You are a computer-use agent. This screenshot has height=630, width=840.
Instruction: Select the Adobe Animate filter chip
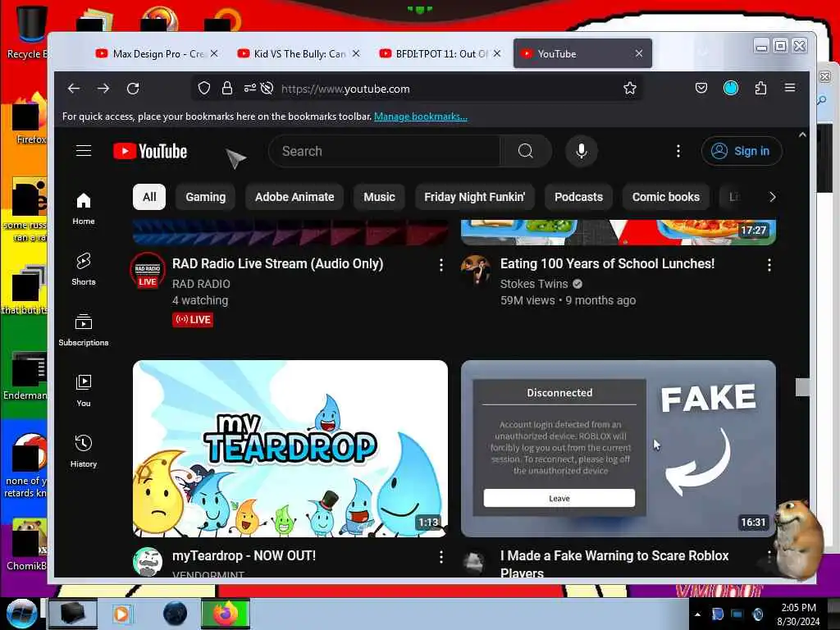[294, 197]
